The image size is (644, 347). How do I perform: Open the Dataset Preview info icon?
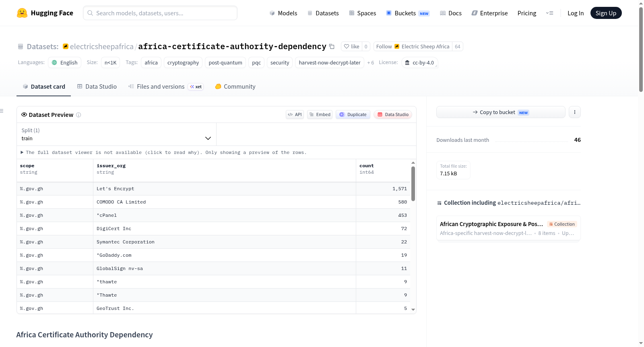pos(78,115)
